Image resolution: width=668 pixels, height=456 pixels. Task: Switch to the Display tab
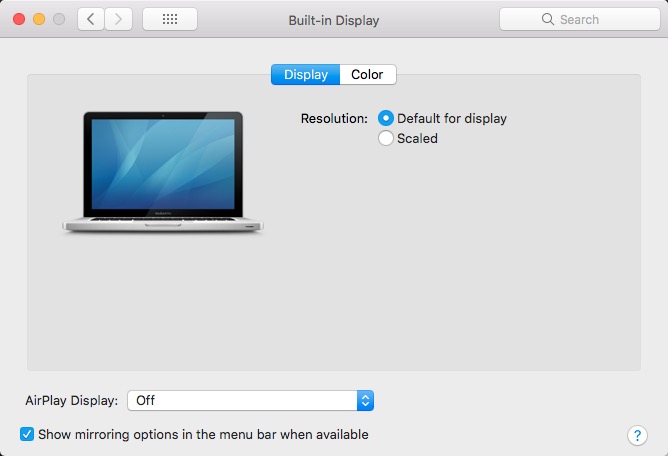pyautogui.click(x=305, y=75)
